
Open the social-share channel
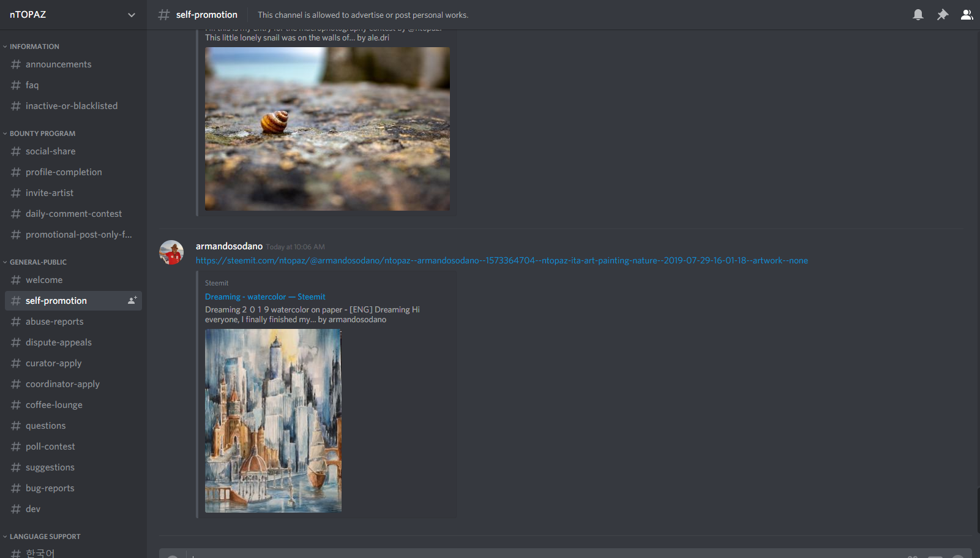(x=73, y=151)
